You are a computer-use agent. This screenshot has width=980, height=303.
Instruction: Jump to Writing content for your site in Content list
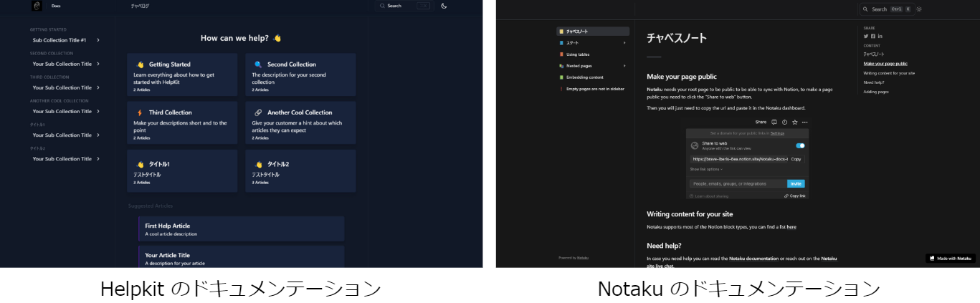click(x=889, y=73)
